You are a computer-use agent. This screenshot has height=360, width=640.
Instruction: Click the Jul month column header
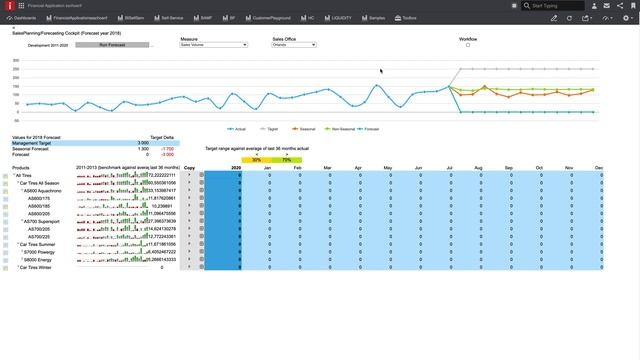[x=449, y=168]
